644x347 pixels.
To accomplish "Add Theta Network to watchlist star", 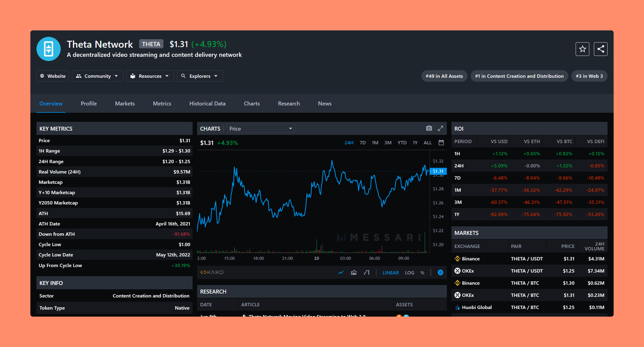I will 582,49.
